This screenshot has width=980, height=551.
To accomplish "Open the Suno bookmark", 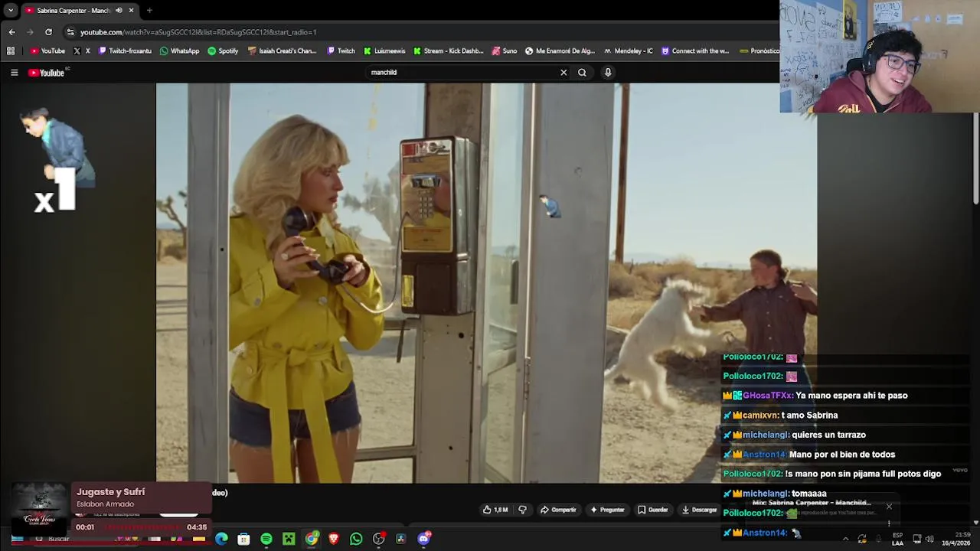I will point(504,51).
